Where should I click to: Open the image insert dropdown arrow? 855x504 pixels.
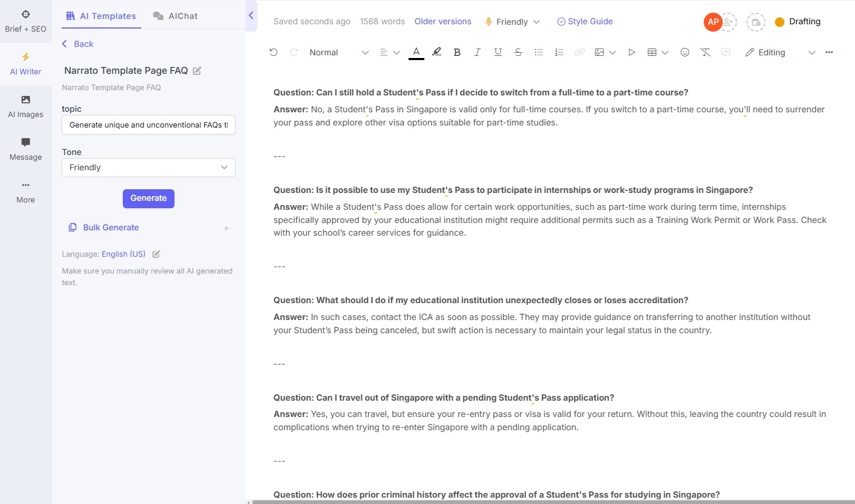(x=612, y=52)
